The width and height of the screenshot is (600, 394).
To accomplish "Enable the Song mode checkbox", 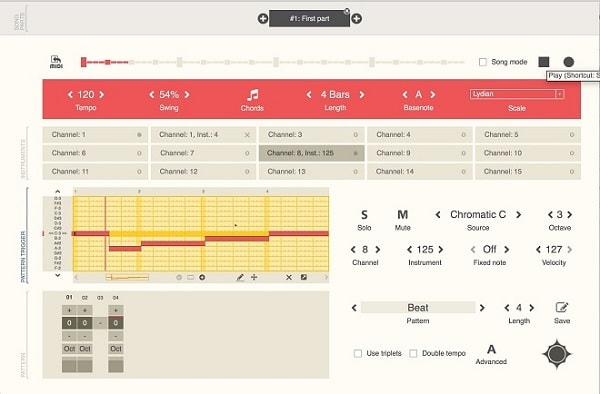I will tap(483, 62).
